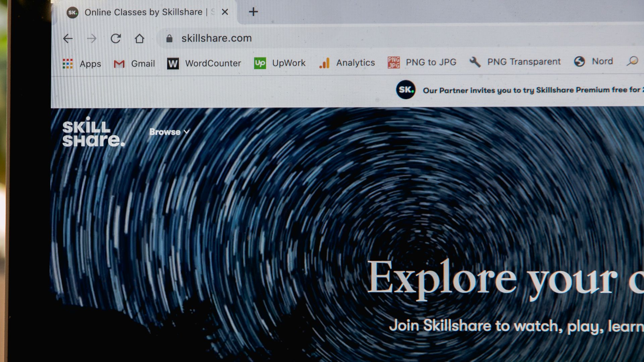Open the Nord globe bookmark
This screenshot has height=362, width=644.
click(593, 61)
